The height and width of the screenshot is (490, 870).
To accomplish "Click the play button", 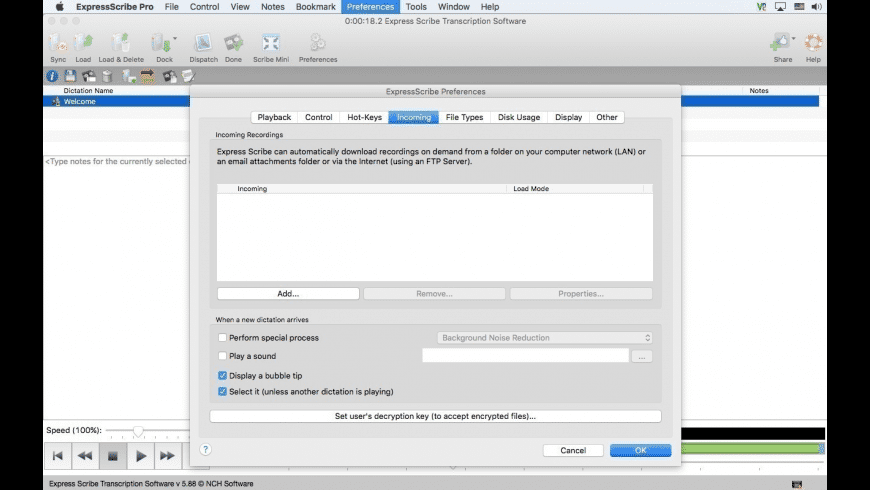I will (x=140, y=456).
